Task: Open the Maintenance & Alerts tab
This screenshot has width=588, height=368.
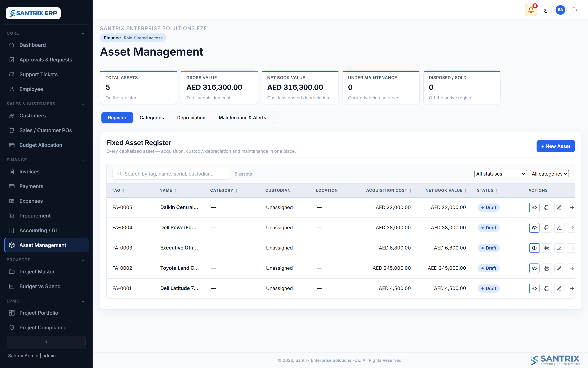Action: [242, 118]
